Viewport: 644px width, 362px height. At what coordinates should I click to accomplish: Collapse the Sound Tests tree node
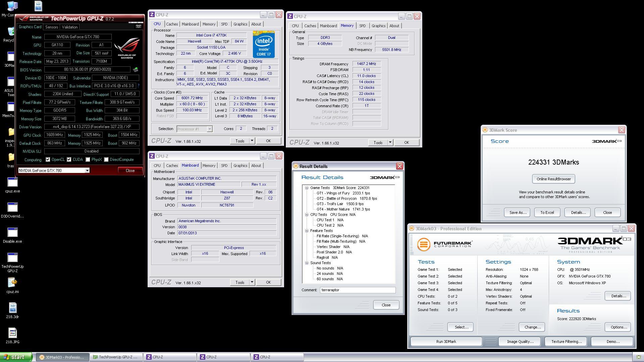(x=307, y=263)
